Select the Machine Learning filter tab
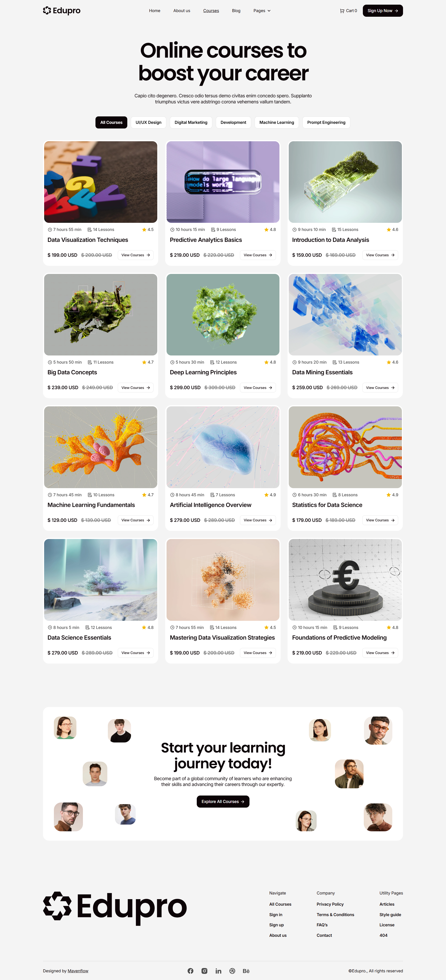This screenshot has height=980, width=446. (276, 122)
